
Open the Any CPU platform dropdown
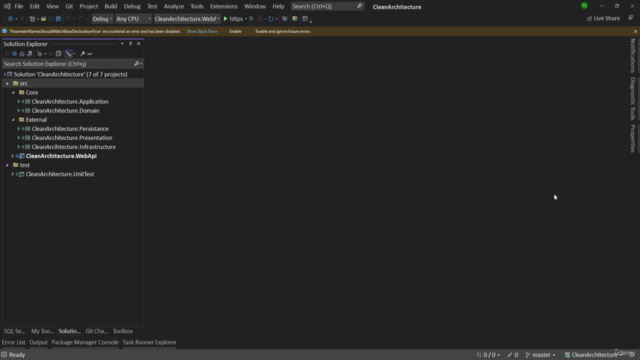(133, 19)
